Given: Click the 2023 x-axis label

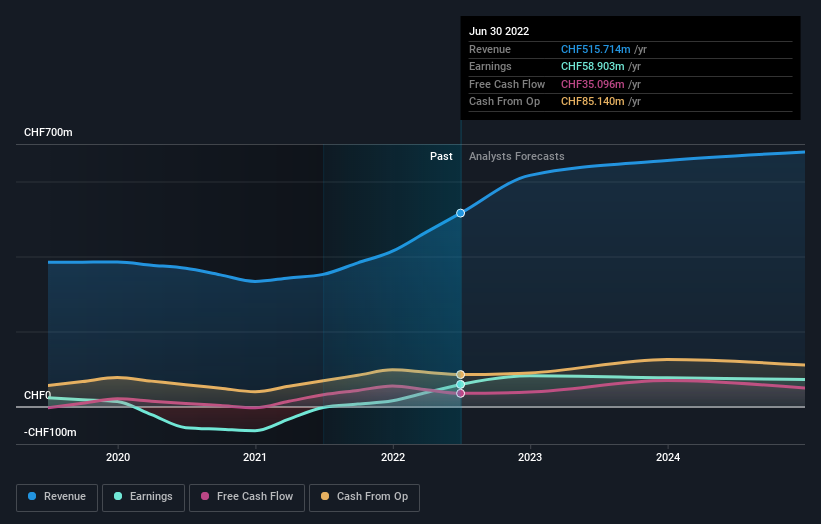Looking at the screenshot, I should click(x=530, y=457).
